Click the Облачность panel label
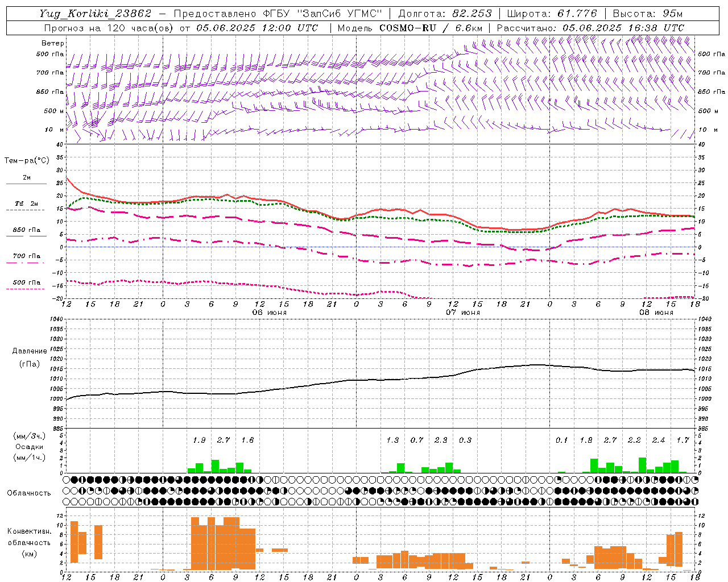Screen dimensions: 728x582 point(29,493)
